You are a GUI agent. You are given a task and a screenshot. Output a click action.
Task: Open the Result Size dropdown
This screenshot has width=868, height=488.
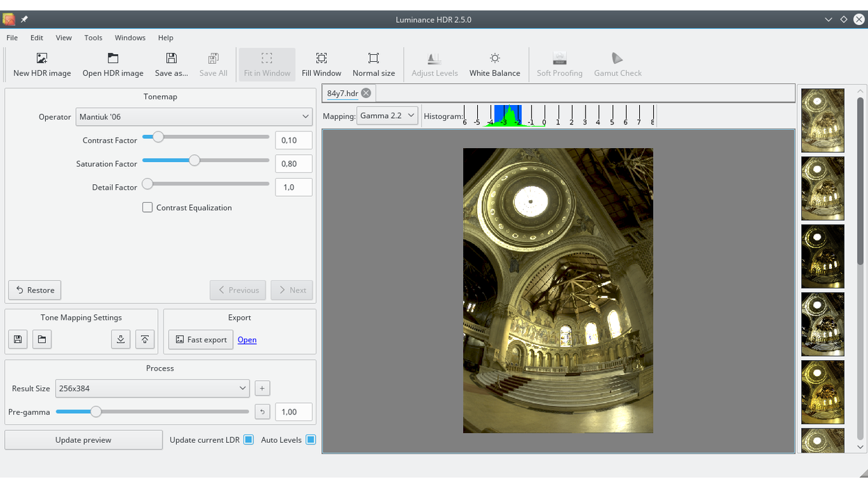click(x=152, y=388)
